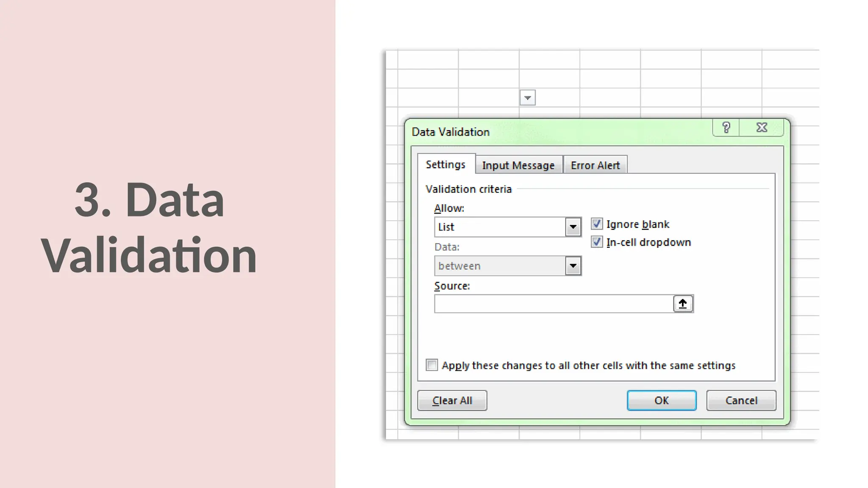
Task: Click the in-cell dropdown arrow on the spreadsheet
Action: click(528, 98)
